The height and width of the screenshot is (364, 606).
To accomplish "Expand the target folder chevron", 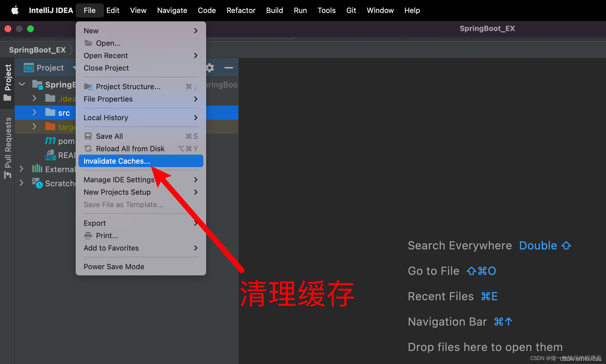I will click(34, 126).
